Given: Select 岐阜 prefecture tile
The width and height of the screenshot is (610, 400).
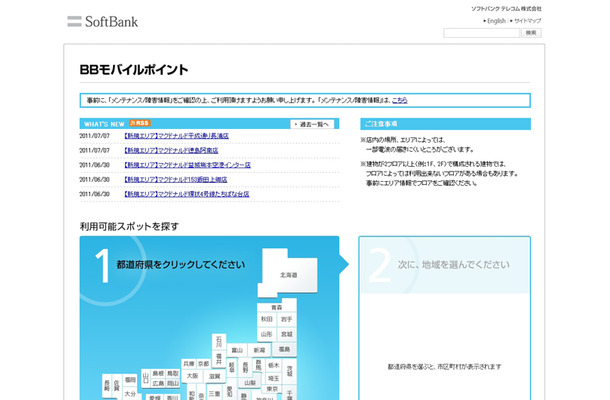Looking at the screenshot, I should pos(232,367).
